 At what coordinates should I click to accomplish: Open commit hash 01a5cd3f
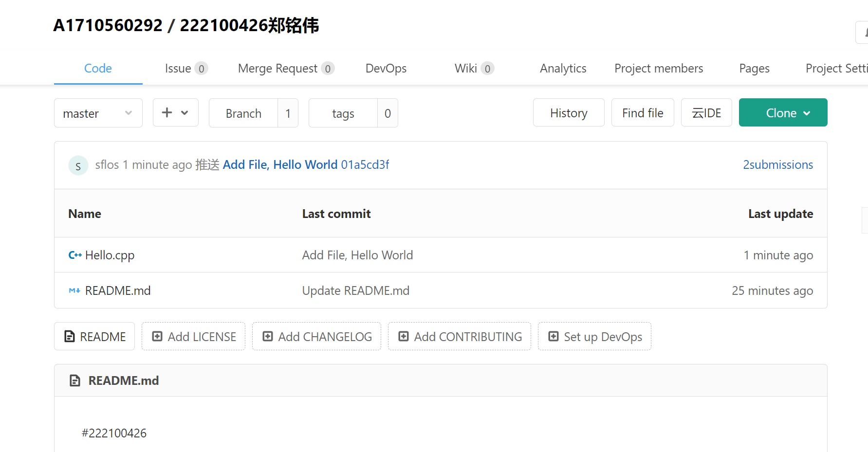(x=365, y=165)
